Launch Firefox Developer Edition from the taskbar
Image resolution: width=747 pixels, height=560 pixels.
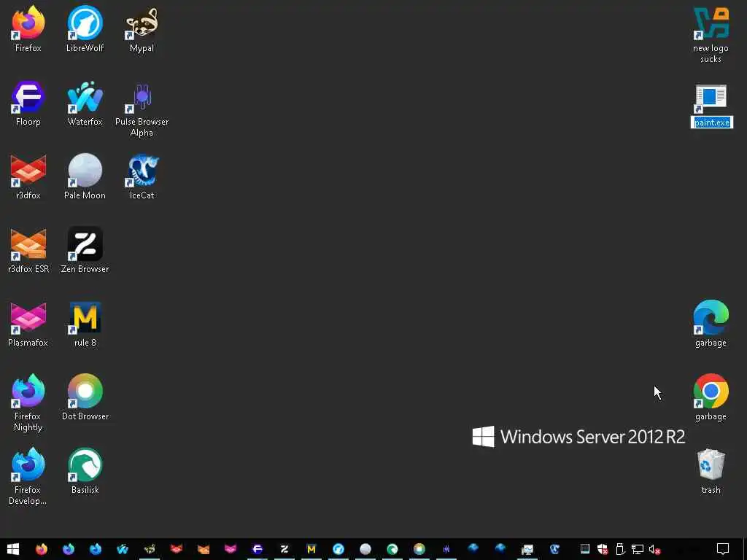click(x=96, y=549)
